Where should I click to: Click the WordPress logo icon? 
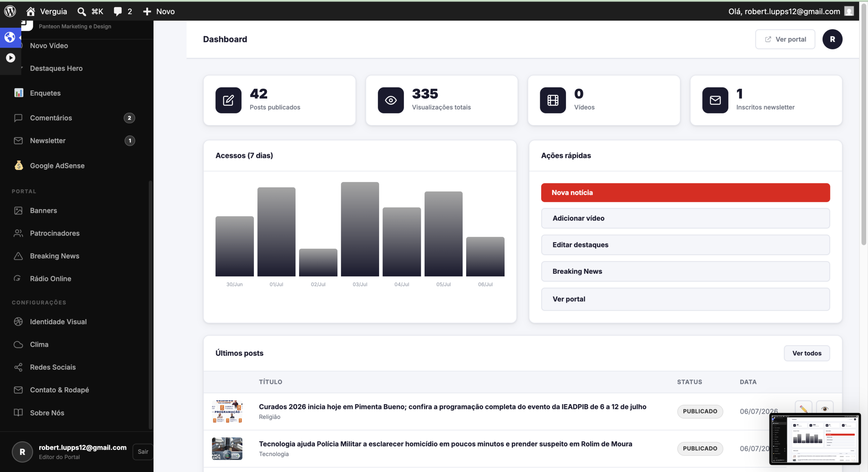click(x=10, y=11)
